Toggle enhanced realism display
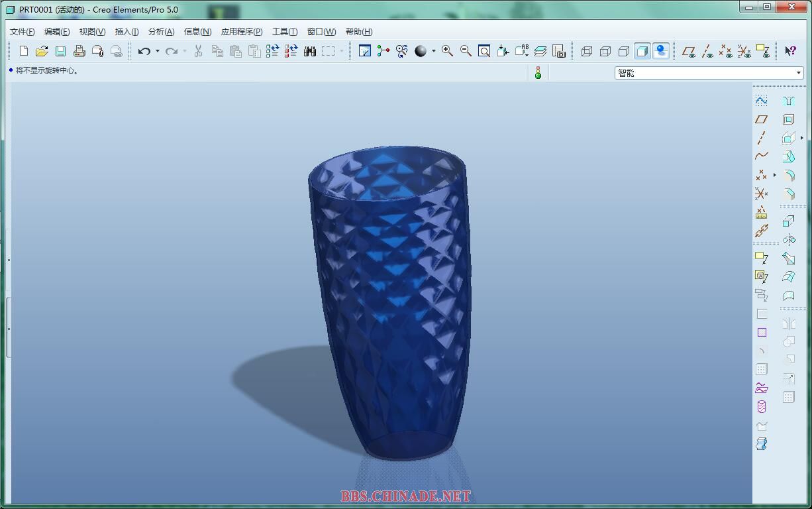812x509 pixels. [660, 51]
